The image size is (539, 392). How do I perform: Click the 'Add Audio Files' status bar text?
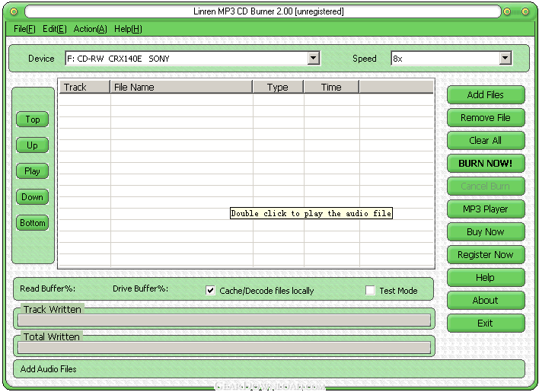pos(49,369)
